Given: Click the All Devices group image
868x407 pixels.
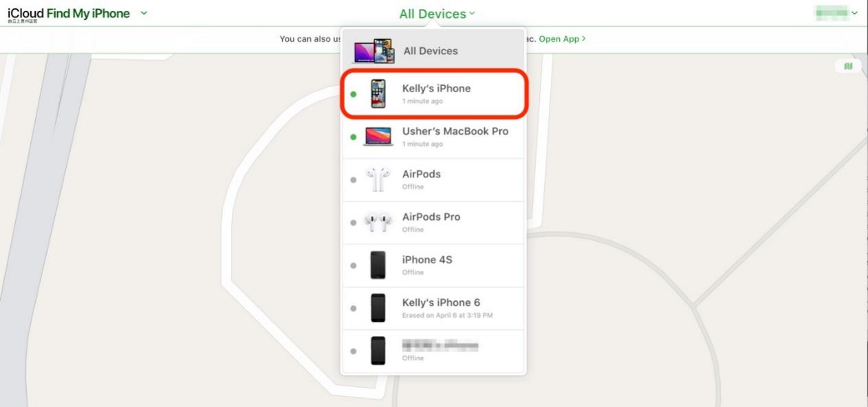Looking at the screenshot, I should [374, 51].
